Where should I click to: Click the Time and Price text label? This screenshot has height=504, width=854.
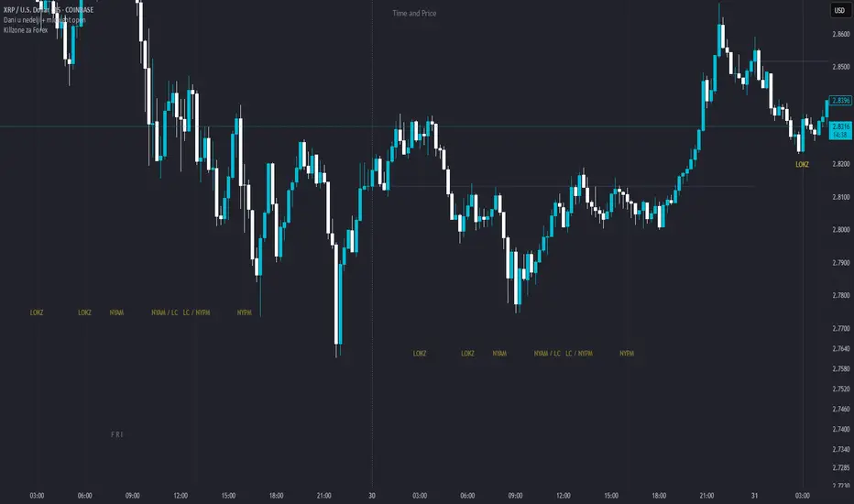click(414, 14)
